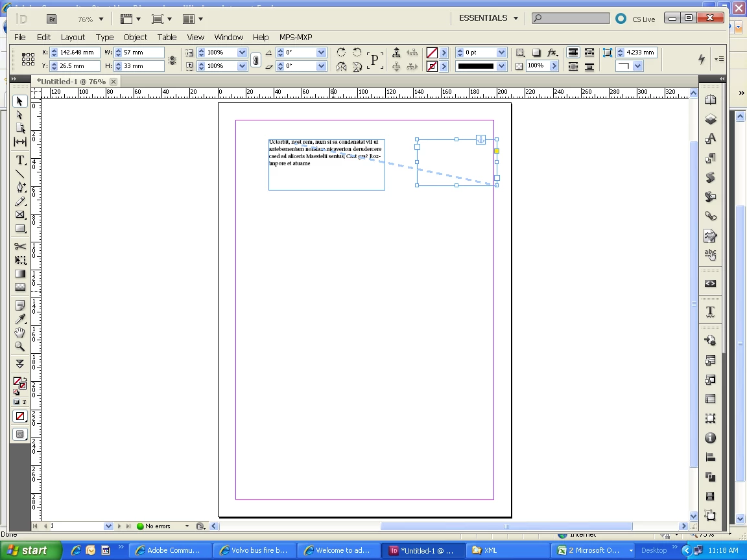
Task: Select the Gradient Swatch tool
Action: click(x=19, y=274)
